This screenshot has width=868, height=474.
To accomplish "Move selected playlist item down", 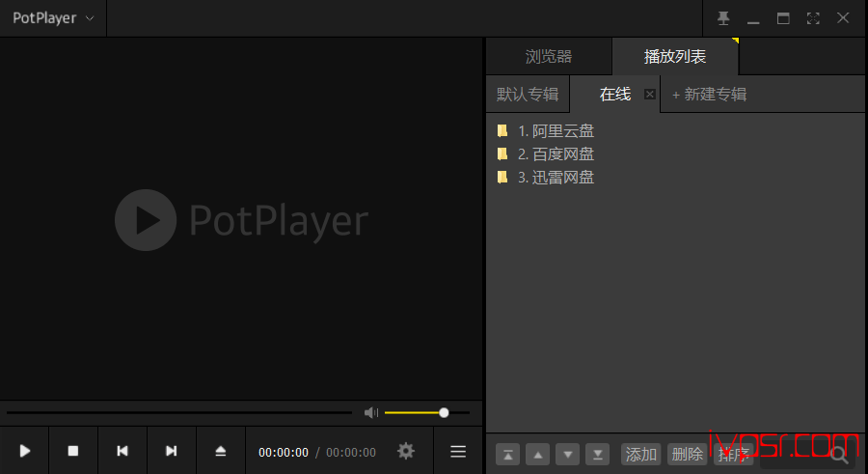I will (x=567, y=455).
